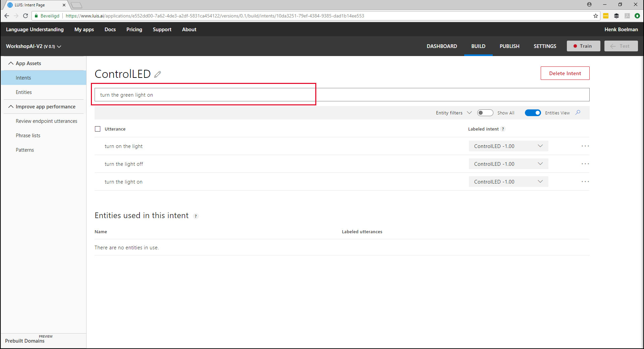The height and width of the screenshot is (349, 644).
Task: Click the yellow browser extension icon
Action: click(x=606, y=16)
